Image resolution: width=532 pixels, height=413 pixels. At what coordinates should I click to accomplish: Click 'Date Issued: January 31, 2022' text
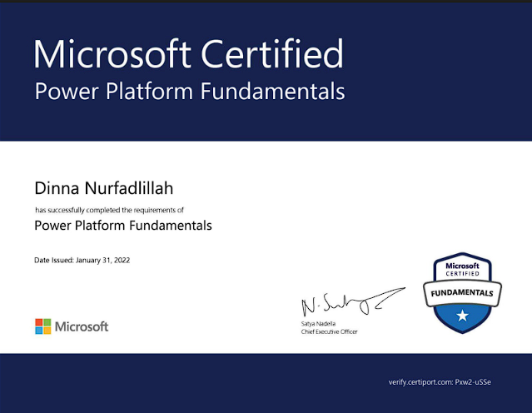[82, 261]
